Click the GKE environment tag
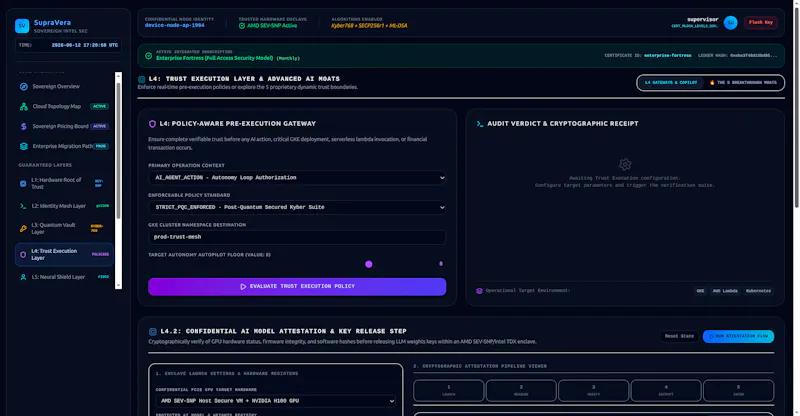The image size is (800, 416). [701, 291]
